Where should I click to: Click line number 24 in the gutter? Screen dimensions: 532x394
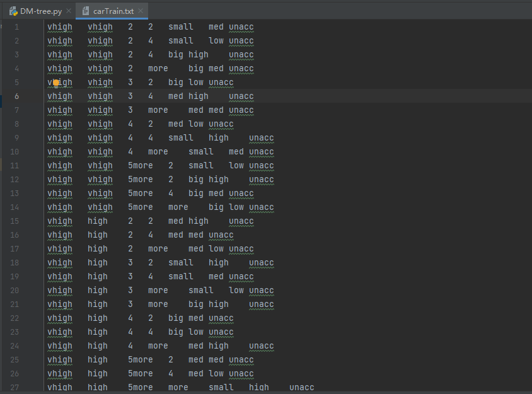coord(14,346)
